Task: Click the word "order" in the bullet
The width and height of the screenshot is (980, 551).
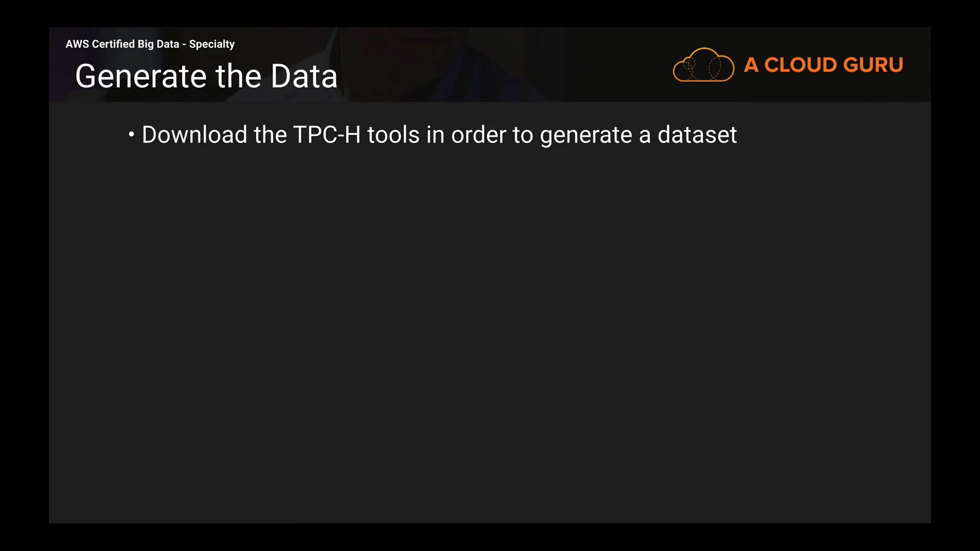Action: click(478, 135)
